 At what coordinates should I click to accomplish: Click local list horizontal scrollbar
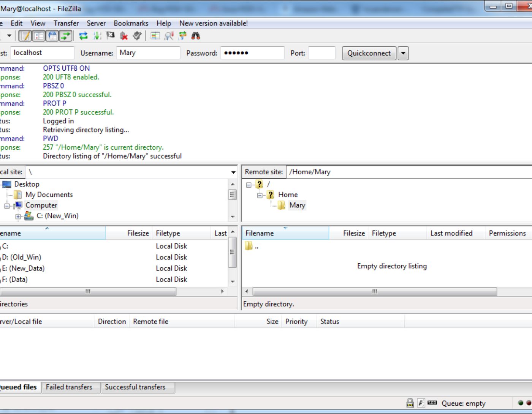coord(88,292)
